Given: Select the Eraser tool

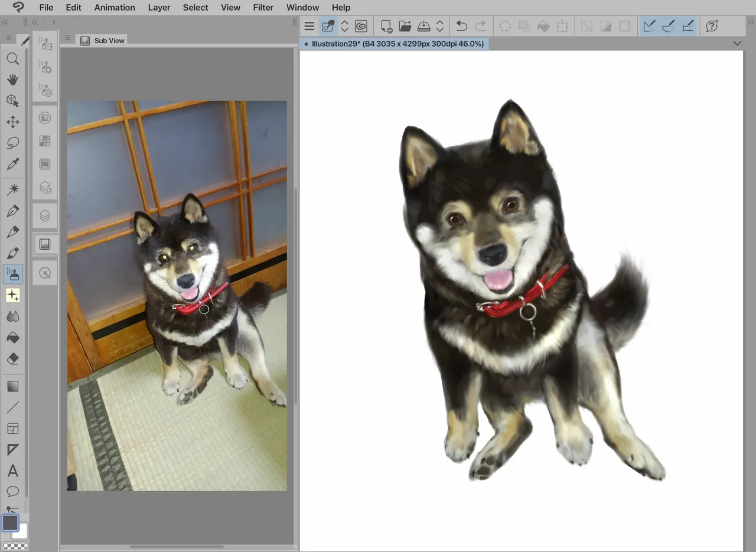Looking at the screenshot, I should pos(12,359).
